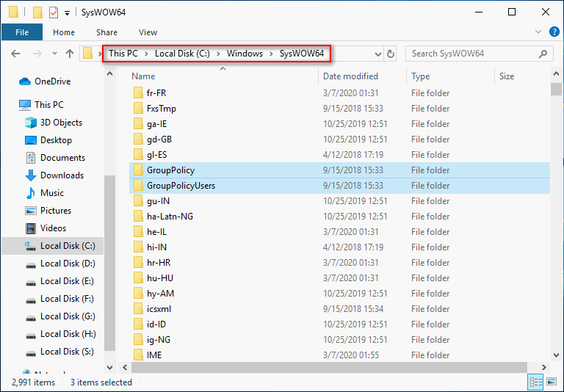Image resolution: width=564 pixels, height=392 pixels.
Task: Click the Properties quick access toolbar icon
Action: [53, 12]
